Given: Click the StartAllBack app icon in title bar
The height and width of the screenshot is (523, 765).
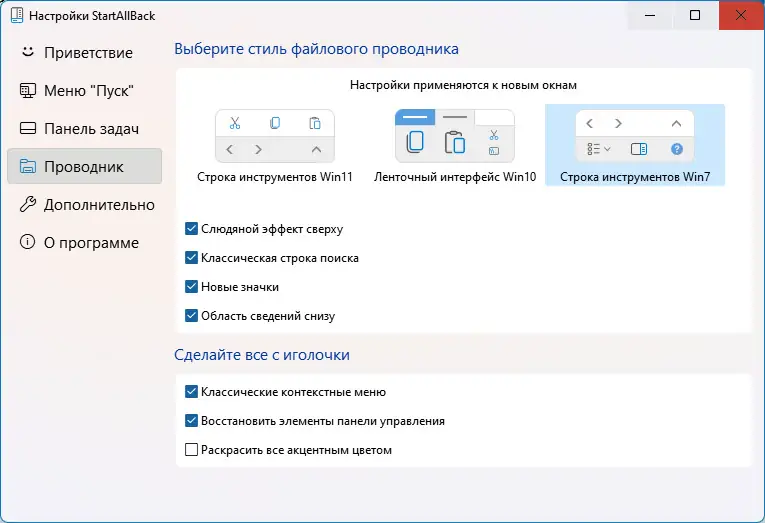Looking at the screenshot, I should [17, 15].
